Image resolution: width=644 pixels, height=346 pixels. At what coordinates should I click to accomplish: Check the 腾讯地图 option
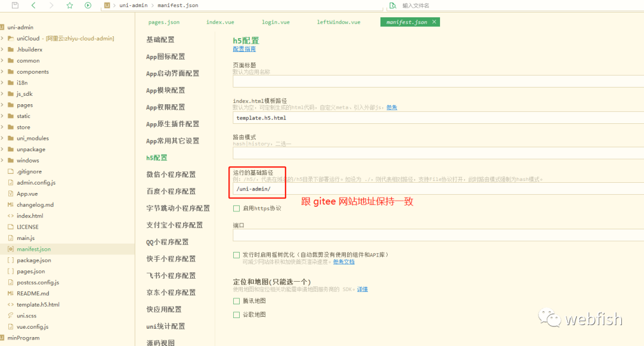click(x=236, y=301)
